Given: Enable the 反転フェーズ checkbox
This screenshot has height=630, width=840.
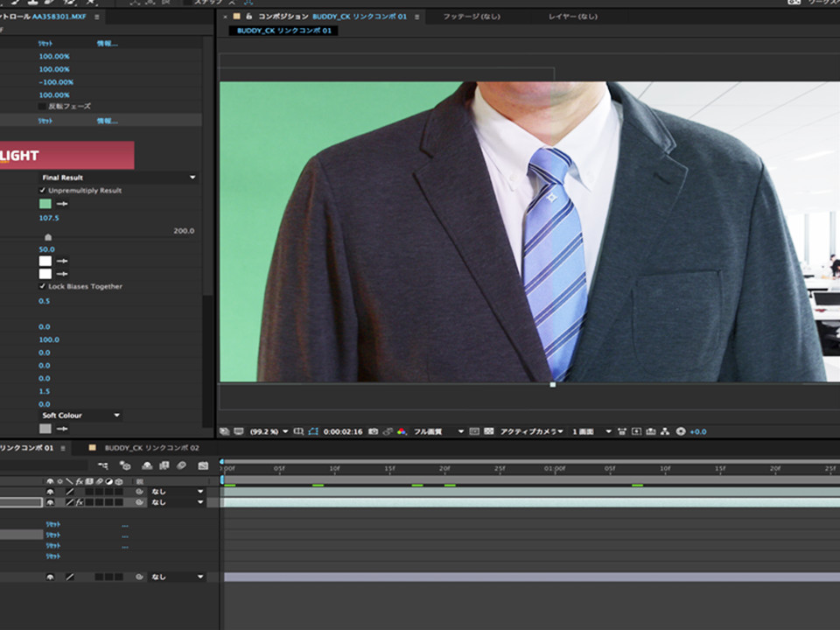Looking at the screenshot, I should point(42,107).
